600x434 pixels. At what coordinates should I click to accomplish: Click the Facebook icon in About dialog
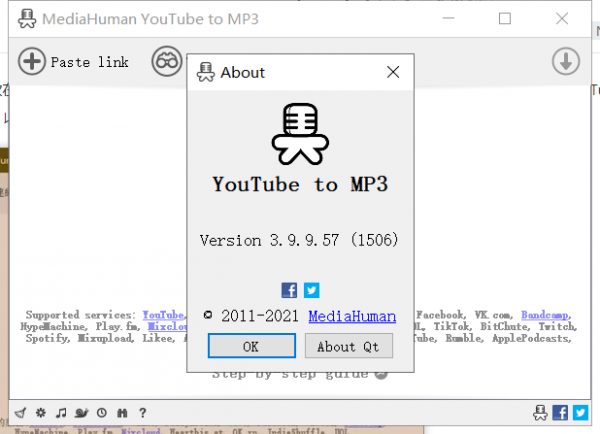pyautogui.click(x=289, y=290)
